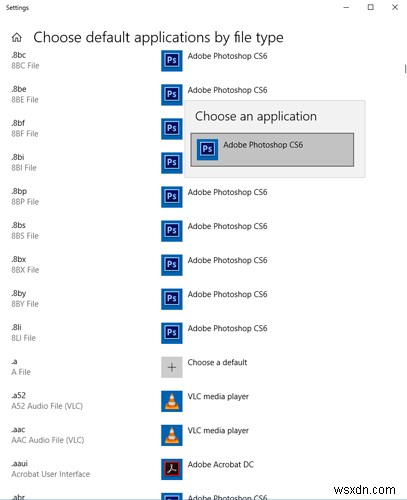Click Adobe Acrobat DC label for .aaui
Screen dimensions: 407x500
221,464
